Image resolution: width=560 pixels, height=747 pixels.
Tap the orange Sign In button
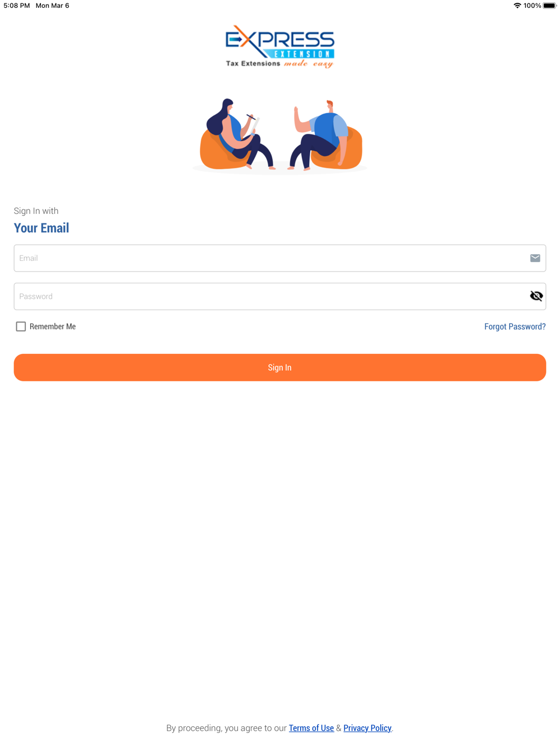pyautogui.click(x=280, y=367)
